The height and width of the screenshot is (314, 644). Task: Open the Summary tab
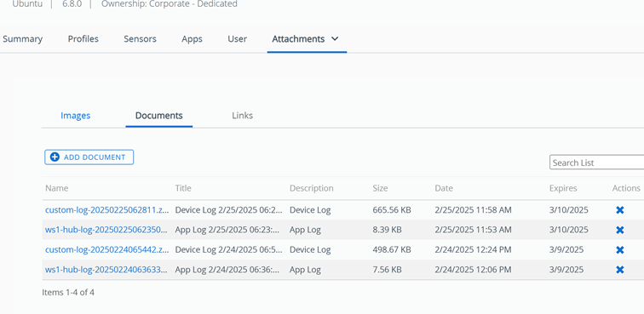click(23, 39)
